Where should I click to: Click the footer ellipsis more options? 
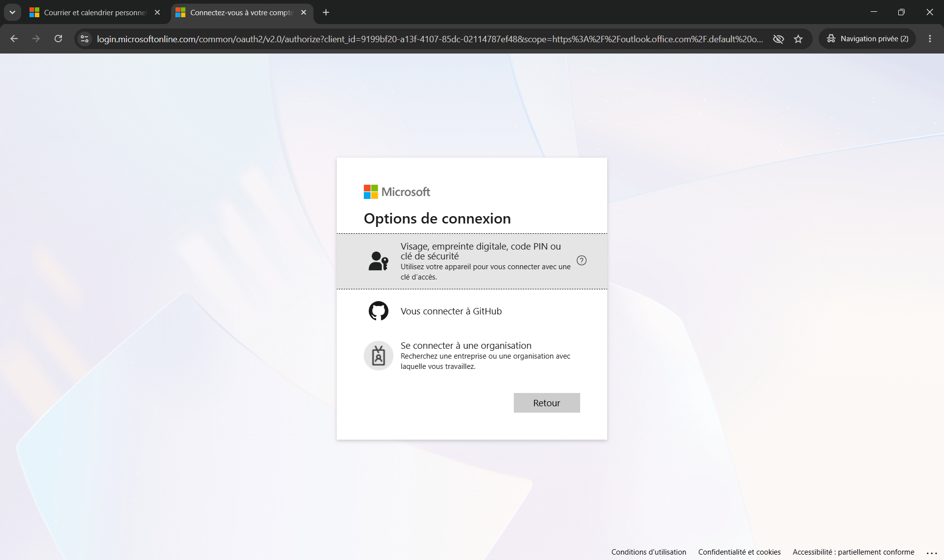click(932, 553)
